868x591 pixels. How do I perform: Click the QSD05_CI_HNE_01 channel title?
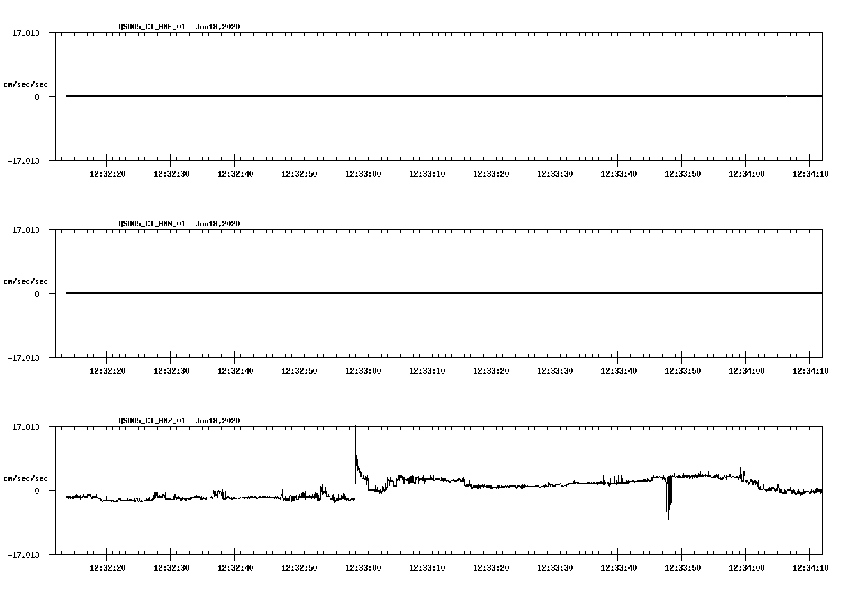pos(151,27)
